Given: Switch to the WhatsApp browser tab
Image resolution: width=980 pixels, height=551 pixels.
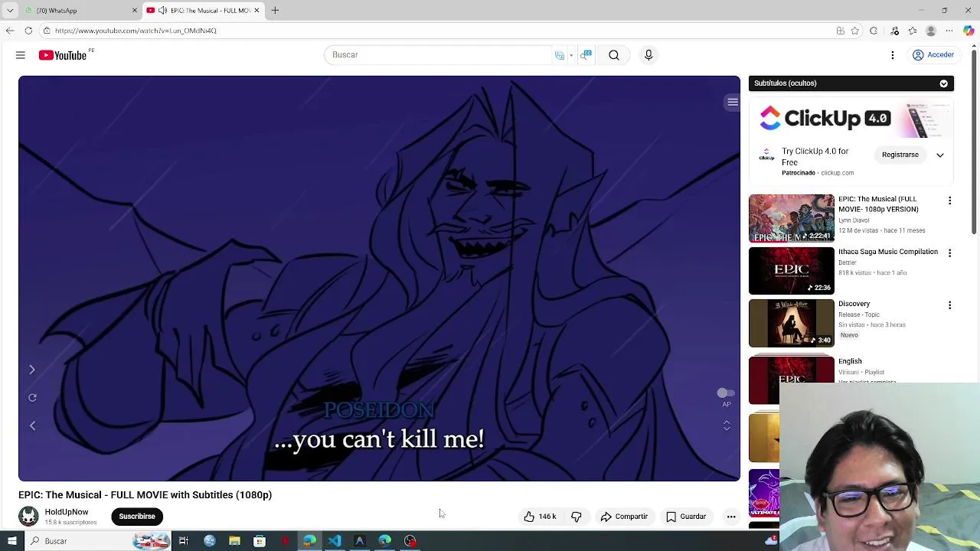Looking at the screenshot, I should (80, 11).
